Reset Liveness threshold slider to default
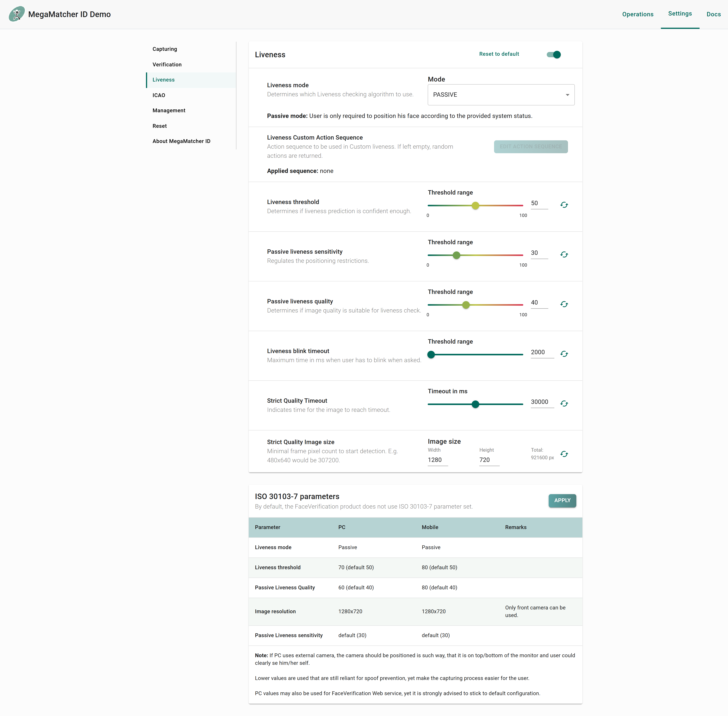 pos(564,205)
